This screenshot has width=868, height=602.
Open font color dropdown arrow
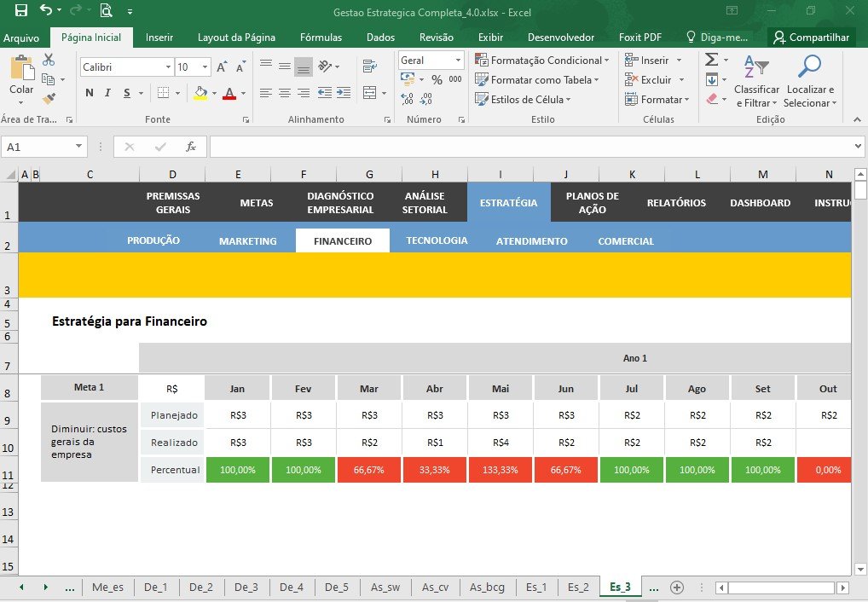pyautogui.click(x=243, y=93)
